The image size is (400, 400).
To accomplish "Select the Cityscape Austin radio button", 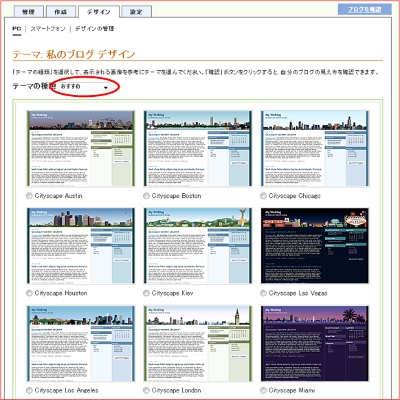I will [29, 196].
